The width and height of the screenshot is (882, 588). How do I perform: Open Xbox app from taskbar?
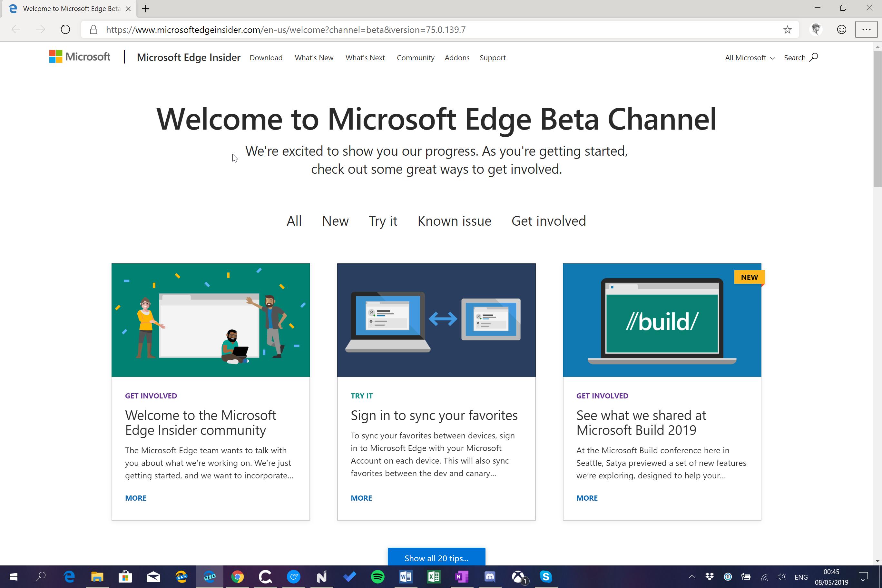coord(519,576)
